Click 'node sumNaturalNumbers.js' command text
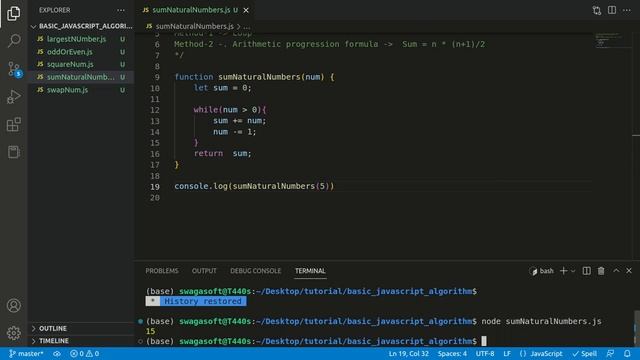 pos(541,321)
